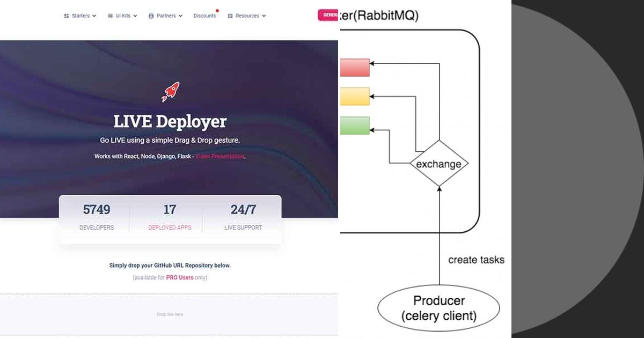Click the DEPLOYED APPS label
This screenshot has width=644, height=338.
[170, 227]
